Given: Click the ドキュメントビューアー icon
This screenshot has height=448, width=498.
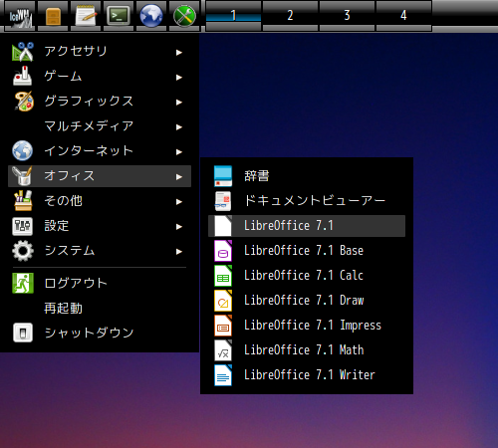Looking at the screenshot, I should [223, 201].
